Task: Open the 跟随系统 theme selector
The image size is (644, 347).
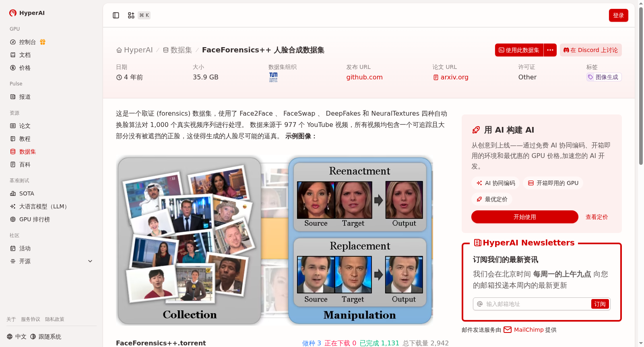Action: tap(46, 337)
